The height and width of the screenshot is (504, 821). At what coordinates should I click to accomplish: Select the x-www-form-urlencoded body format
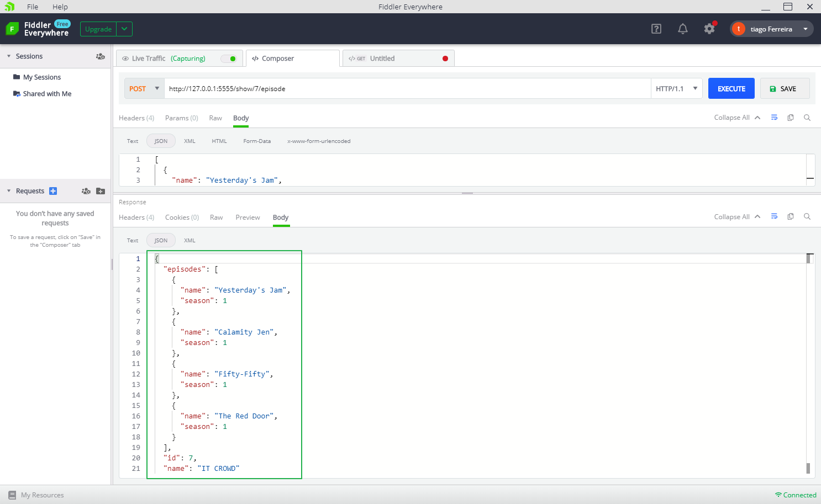[x=319, y=141]
